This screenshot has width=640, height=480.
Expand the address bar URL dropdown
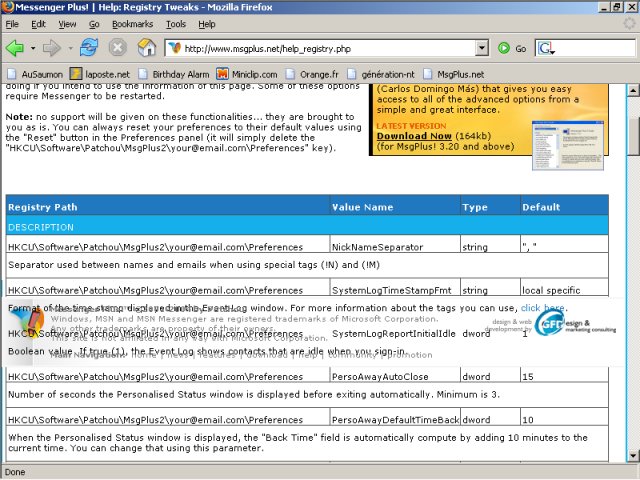(481, 48)
